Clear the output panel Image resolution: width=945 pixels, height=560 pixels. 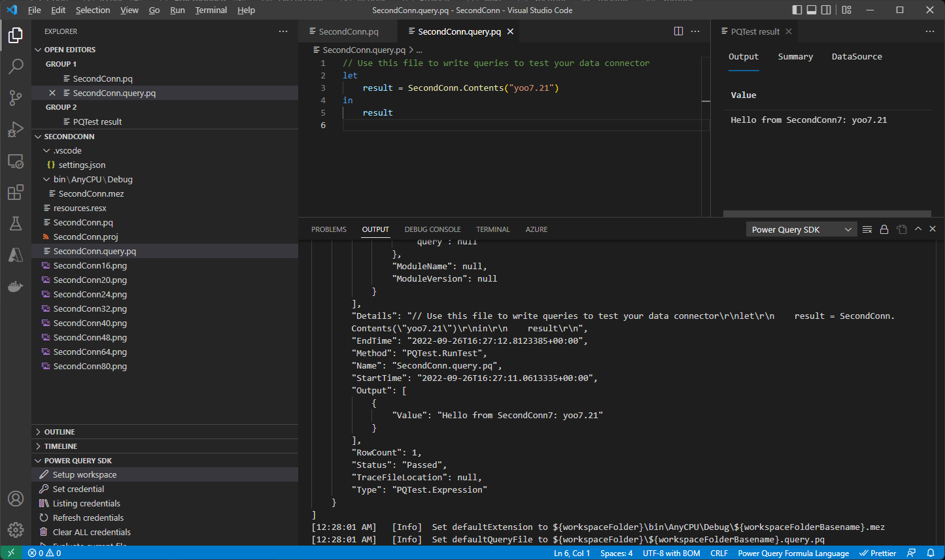click(x=867, y=229)
